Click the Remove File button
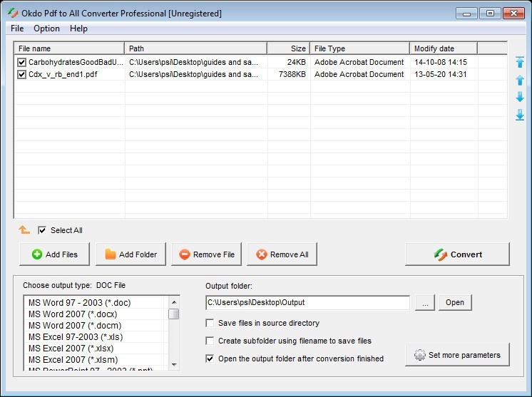Screen dimensions: 532x397 coord(207,254)
